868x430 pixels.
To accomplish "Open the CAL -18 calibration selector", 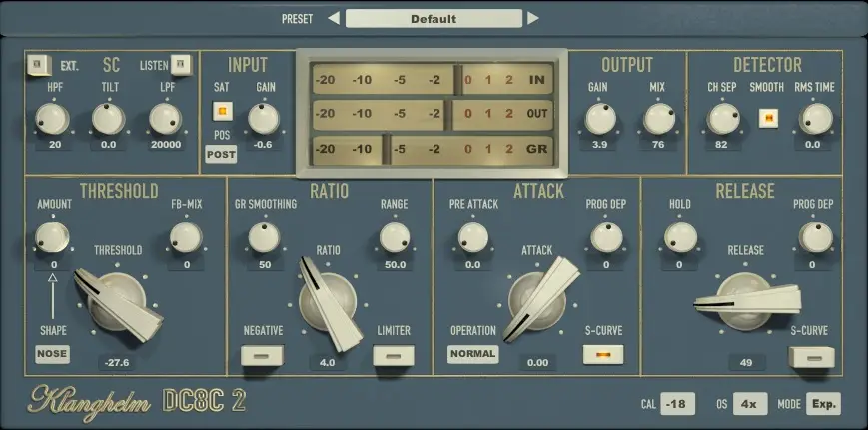I will click(677, 404).
